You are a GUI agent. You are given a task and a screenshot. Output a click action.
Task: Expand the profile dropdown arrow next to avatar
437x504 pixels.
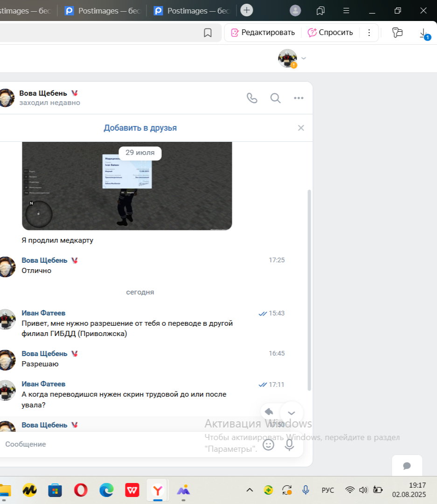304,58
